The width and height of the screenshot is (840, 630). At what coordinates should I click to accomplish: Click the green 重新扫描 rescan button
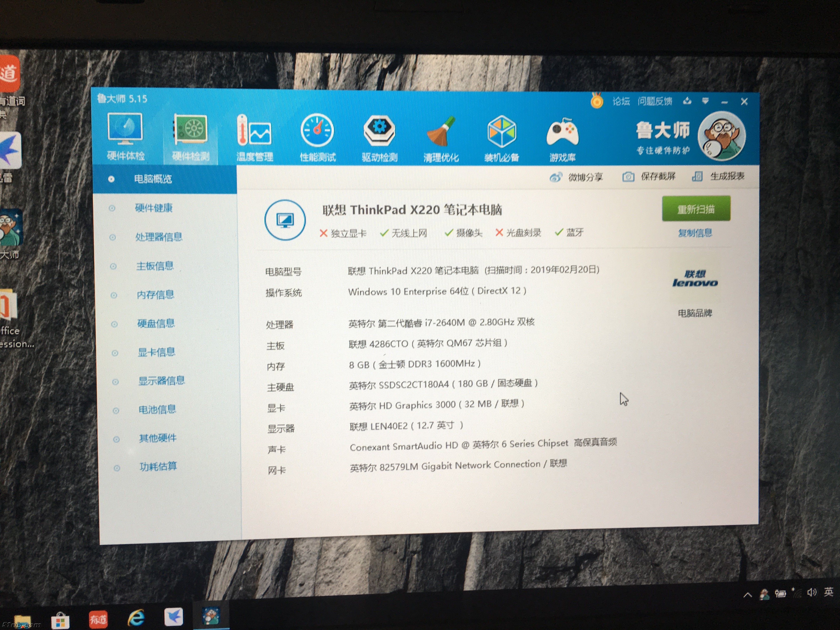coord(696,209)
